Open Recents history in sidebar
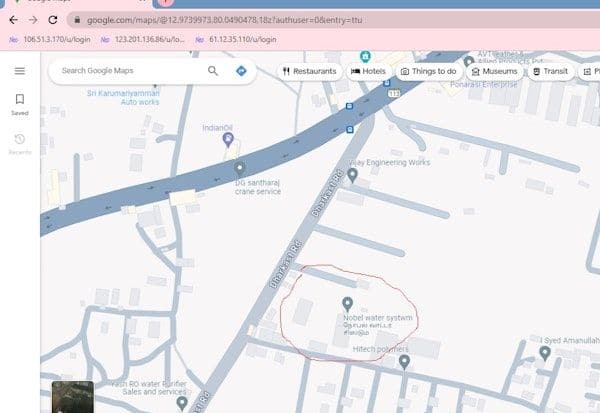 click(x=20, y=139)
